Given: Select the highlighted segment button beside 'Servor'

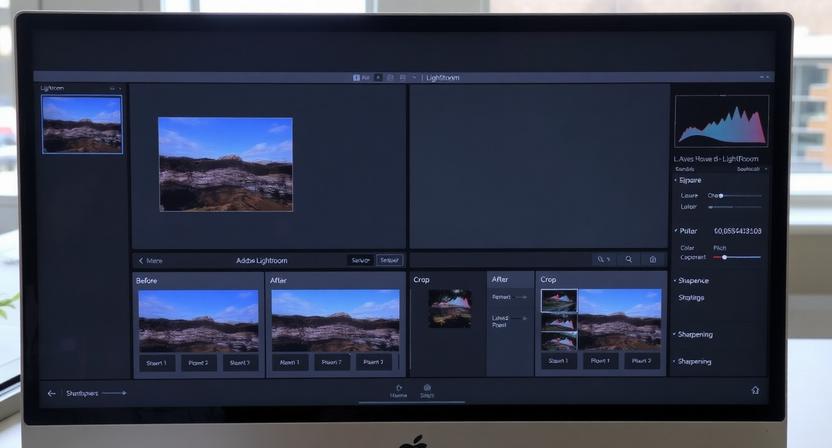Looking at the screenshot, I should [389, 260].
